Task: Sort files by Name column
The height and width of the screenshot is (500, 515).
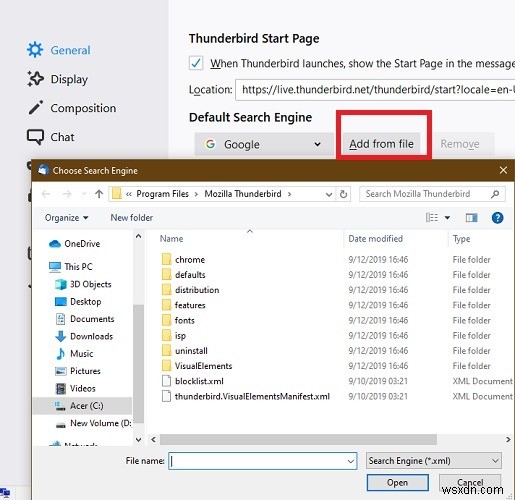Action: click(171, 239)
